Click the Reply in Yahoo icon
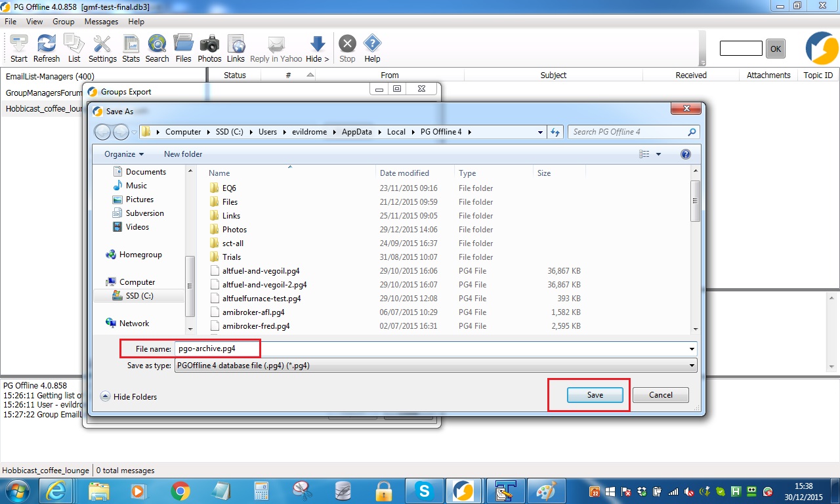This screenshot has height=504, width=840. [276, 49]
